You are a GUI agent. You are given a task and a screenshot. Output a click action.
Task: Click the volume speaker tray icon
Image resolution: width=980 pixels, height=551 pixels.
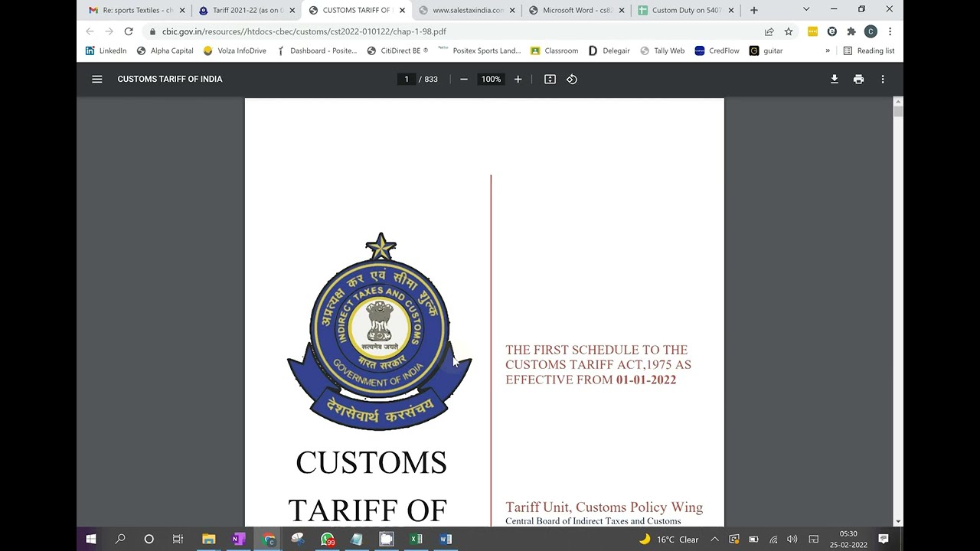click(x=792, y=539)
